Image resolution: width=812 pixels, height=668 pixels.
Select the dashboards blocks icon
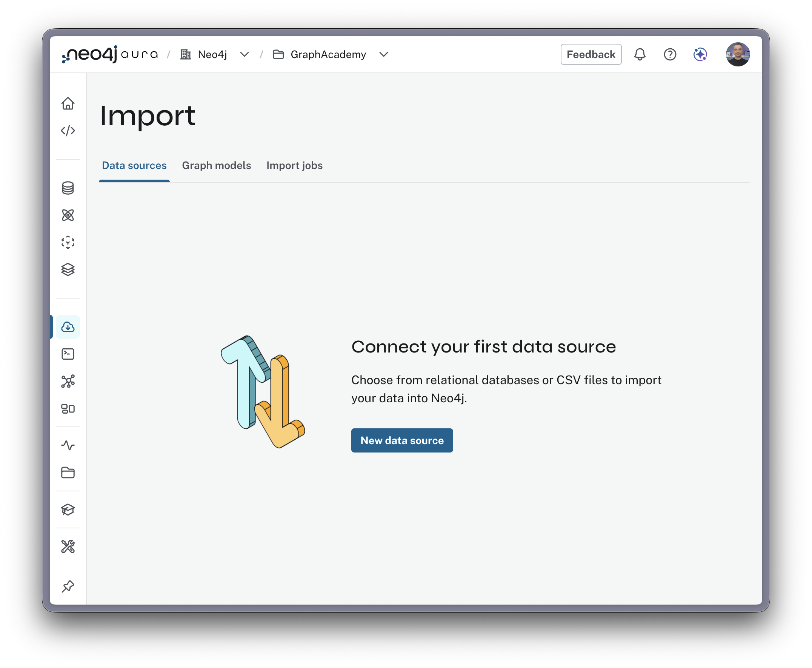coord(68,409)
